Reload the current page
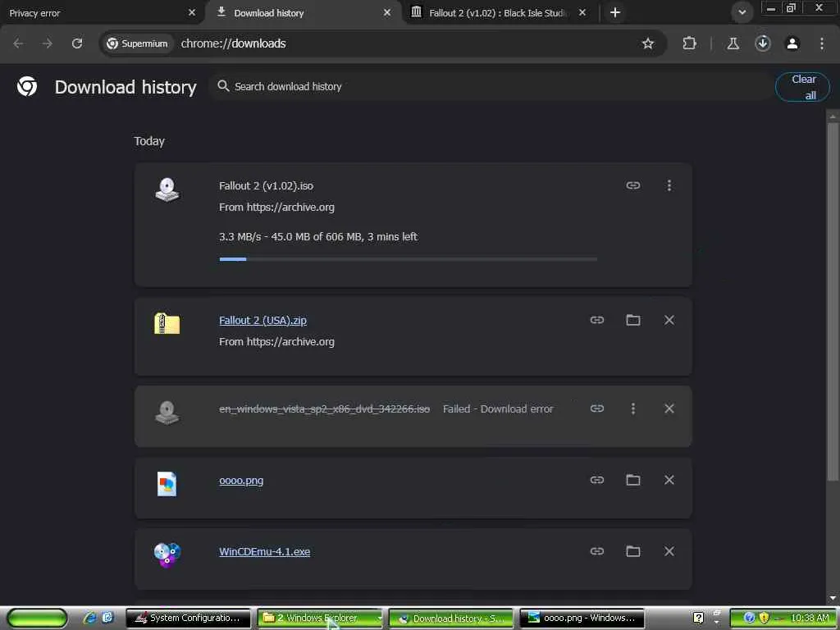The width and height of the screenshot is (840, 630). [x=77, y=43]
